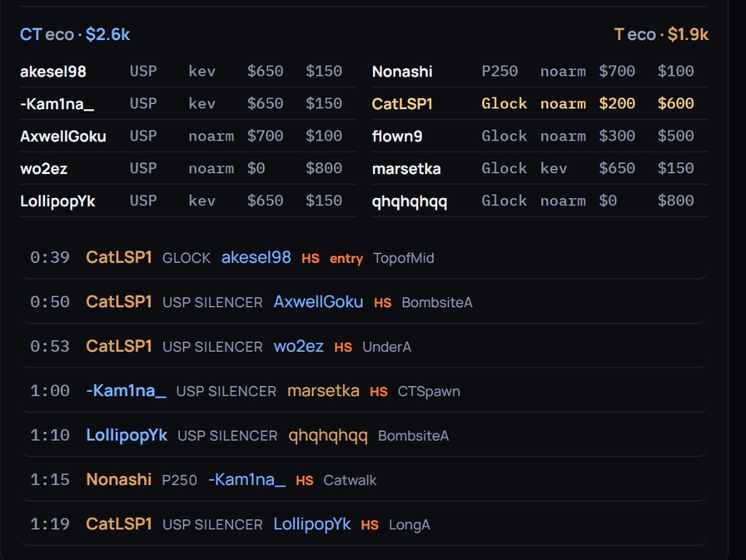Select akesel98 row in CT table
Viewport: 746px width, 560px height.
(x=188, y=71)
